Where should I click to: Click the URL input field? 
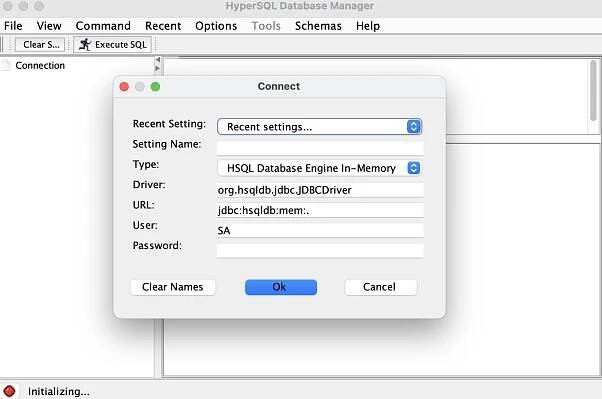coord(320,210)
